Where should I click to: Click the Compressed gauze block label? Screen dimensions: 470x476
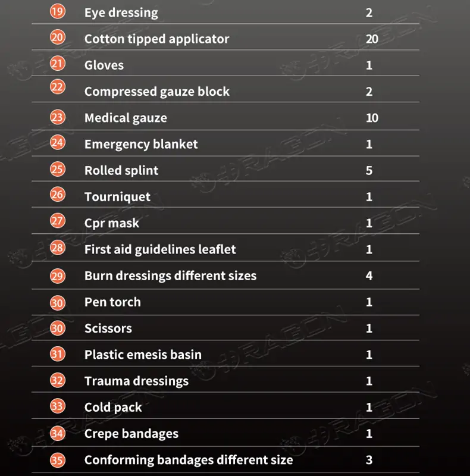click(157, 92)
